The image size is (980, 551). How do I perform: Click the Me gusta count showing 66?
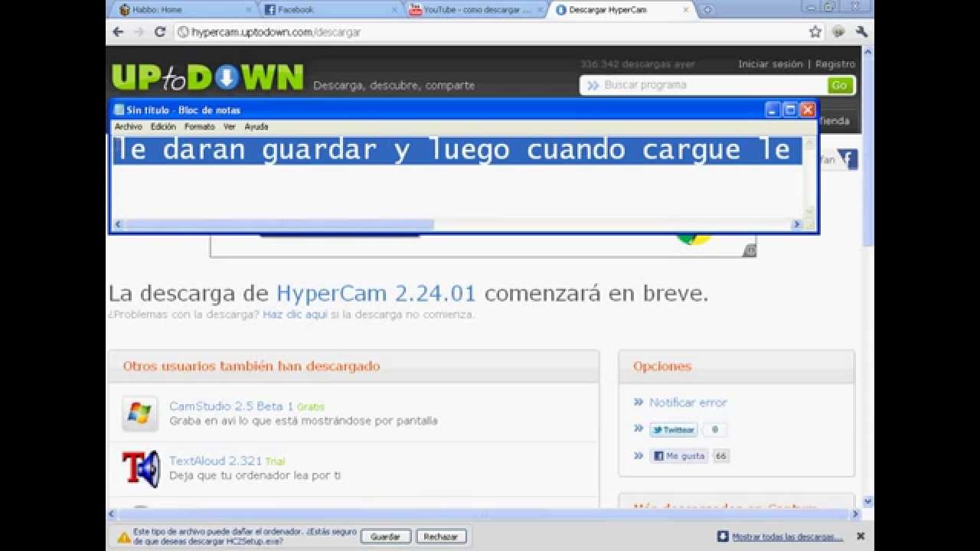[x=720, y=456]
